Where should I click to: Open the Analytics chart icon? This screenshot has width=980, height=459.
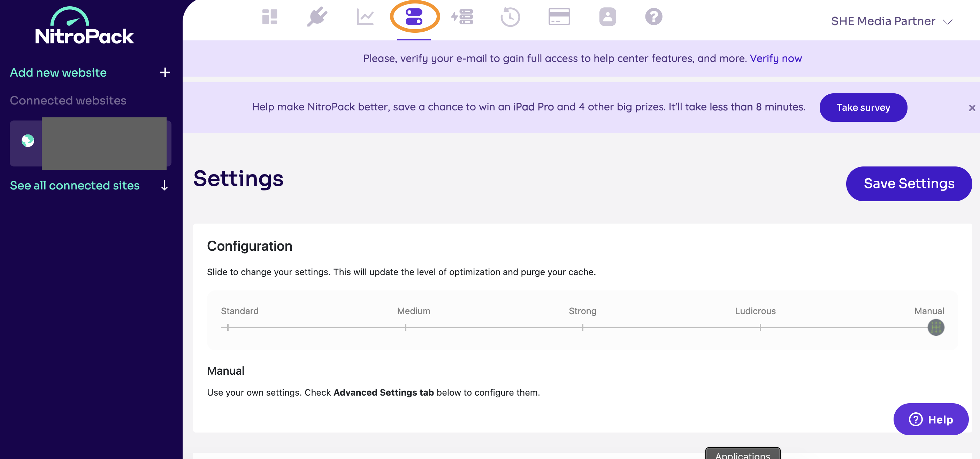(366, 17)
